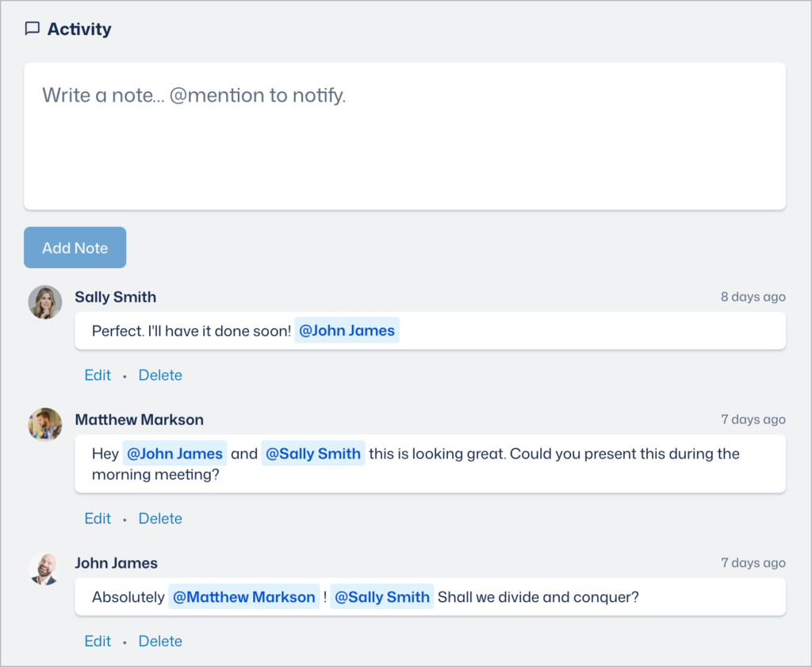
Task: Click the 8 days ago timestamp
Action: 753,297
